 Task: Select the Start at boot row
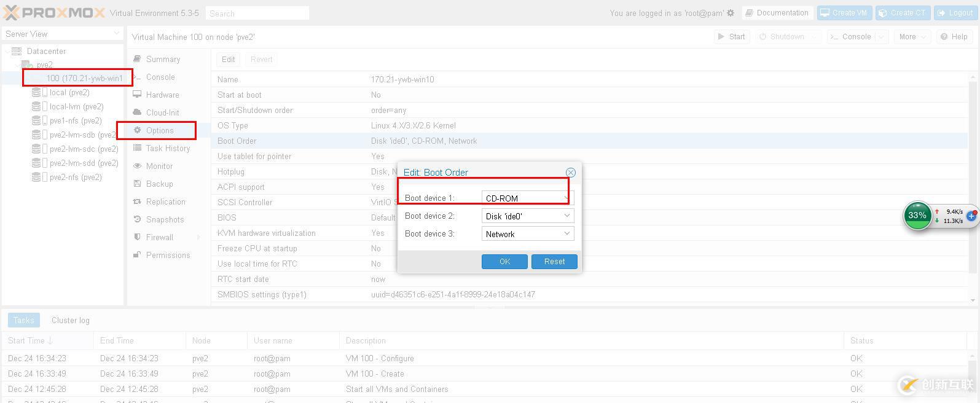[x=590, y=95]
